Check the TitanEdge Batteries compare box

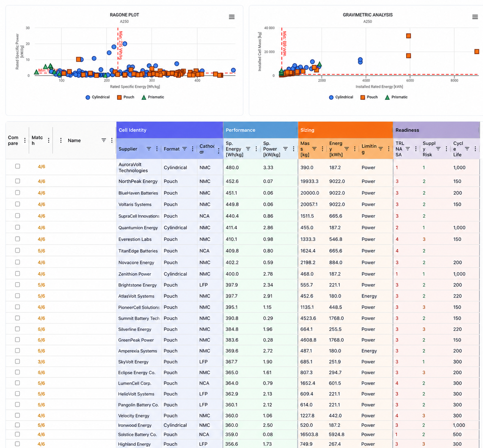[x=17, y=250]
